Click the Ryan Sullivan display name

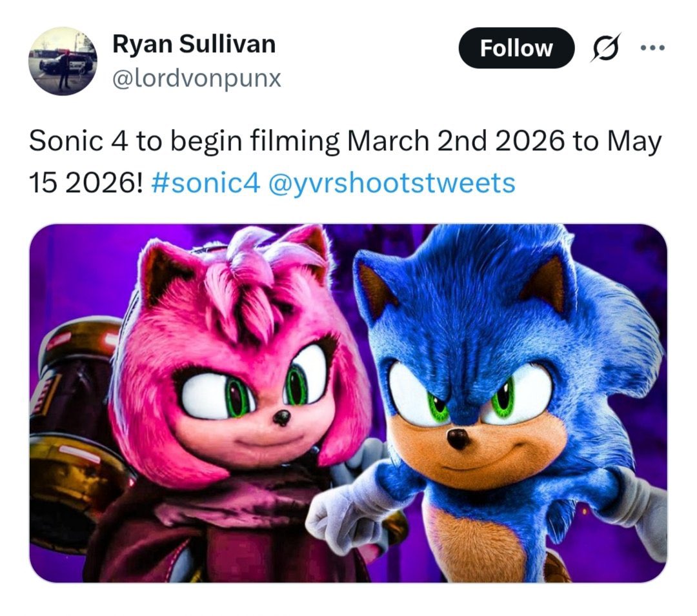point(194,44)
